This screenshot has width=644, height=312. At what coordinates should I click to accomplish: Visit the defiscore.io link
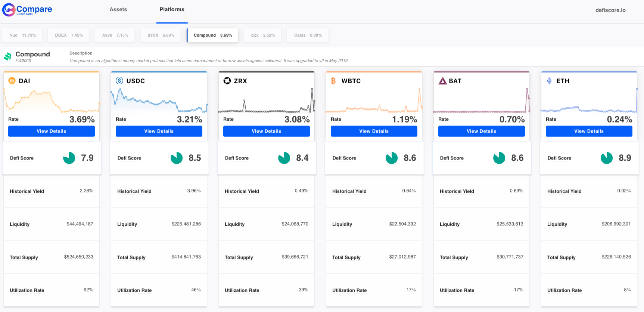[610, 10]
